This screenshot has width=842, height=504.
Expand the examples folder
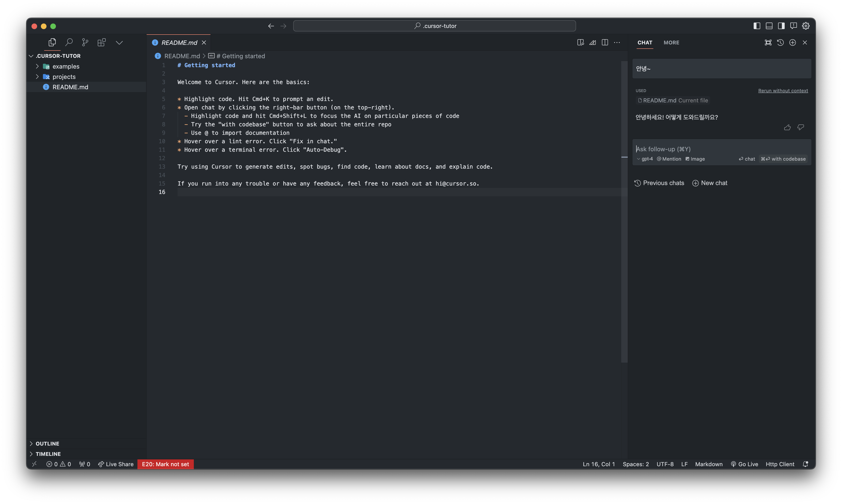[x=66, y=66]
